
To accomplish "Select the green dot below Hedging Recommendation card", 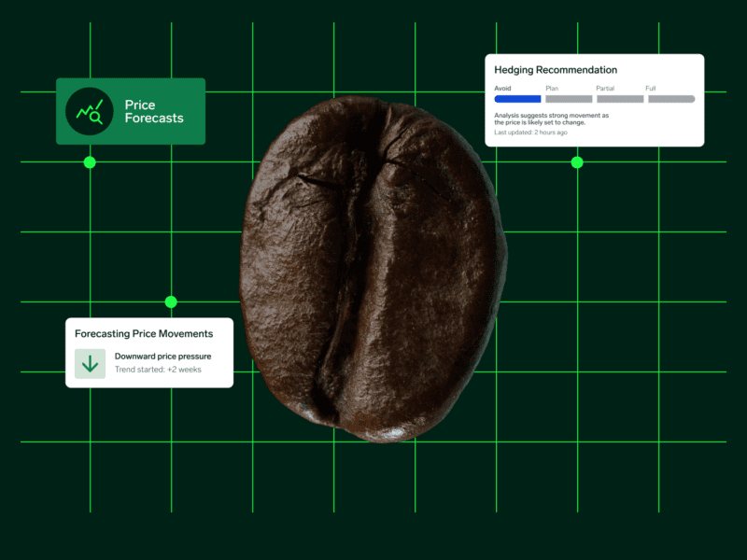I will [x=577, y=162].
